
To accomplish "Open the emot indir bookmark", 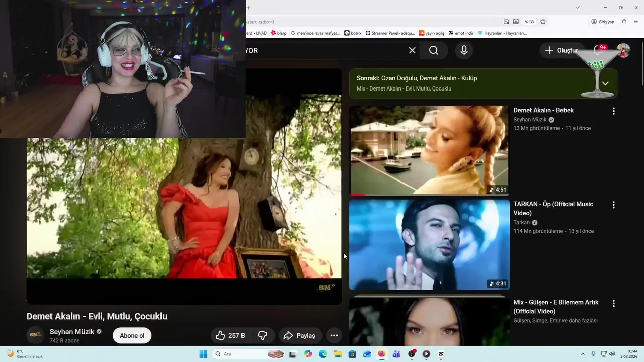I will coord(461,33).
